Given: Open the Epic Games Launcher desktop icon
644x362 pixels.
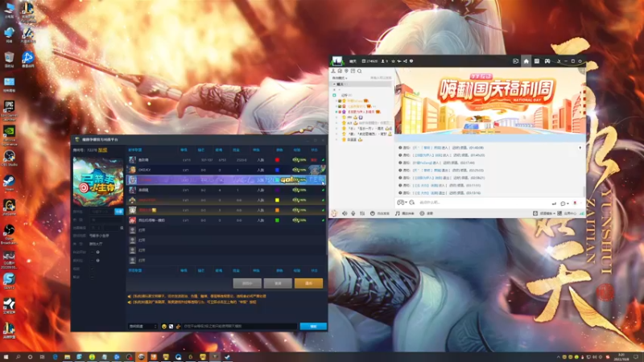Looking at the screenshot, I should [x=9, y=109].
